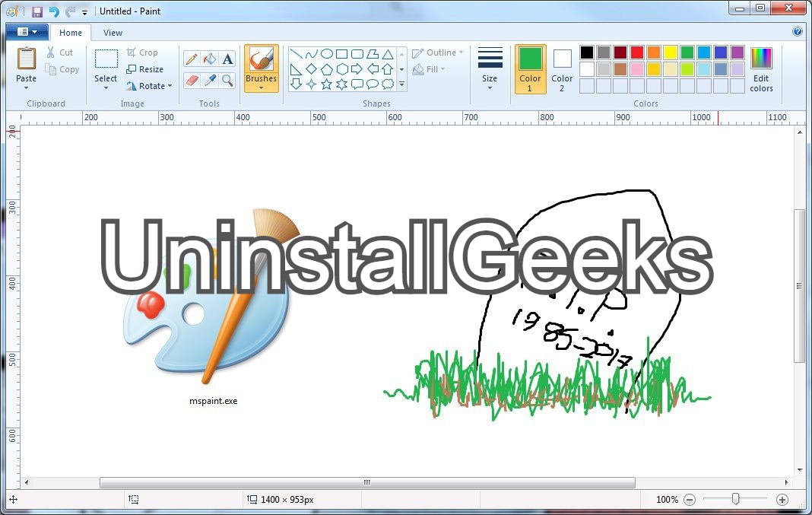Click the Cut button
Viewport: 812px width, 515px height.
click(59, 52)
